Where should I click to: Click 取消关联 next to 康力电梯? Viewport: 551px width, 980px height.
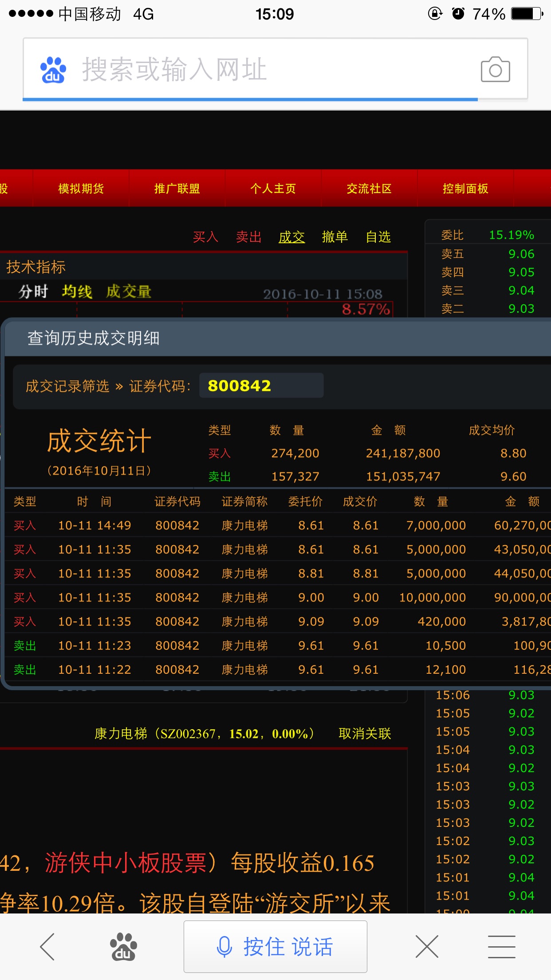[x=365, y=734]
